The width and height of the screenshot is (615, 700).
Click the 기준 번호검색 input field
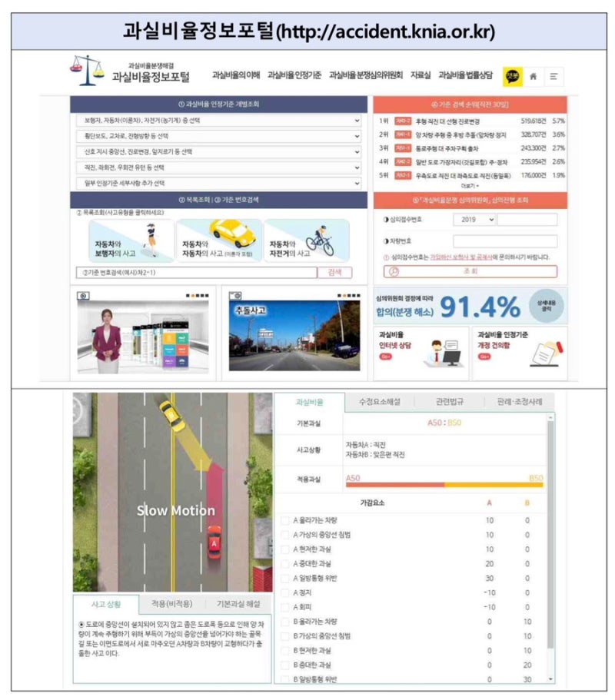point(197,272)
